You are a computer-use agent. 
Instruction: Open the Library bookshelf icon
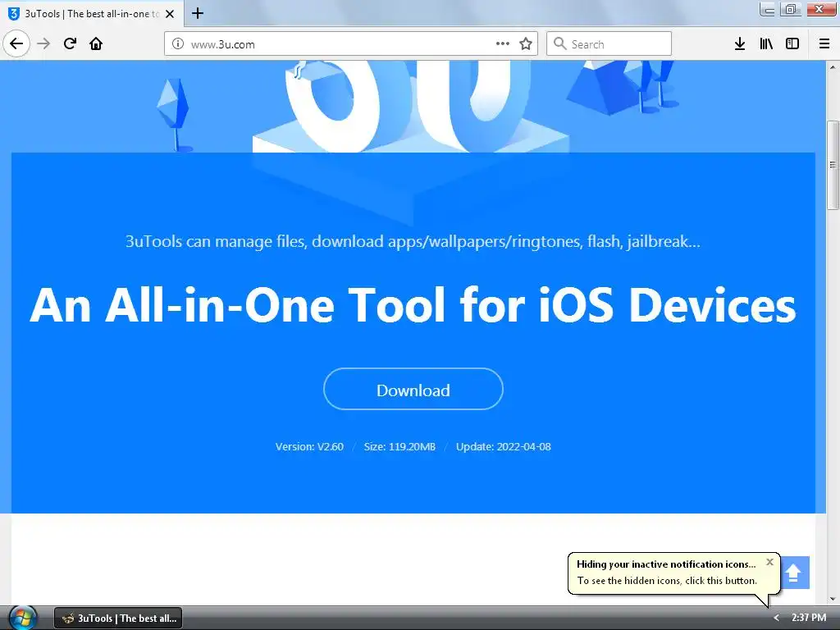point(766,44)
